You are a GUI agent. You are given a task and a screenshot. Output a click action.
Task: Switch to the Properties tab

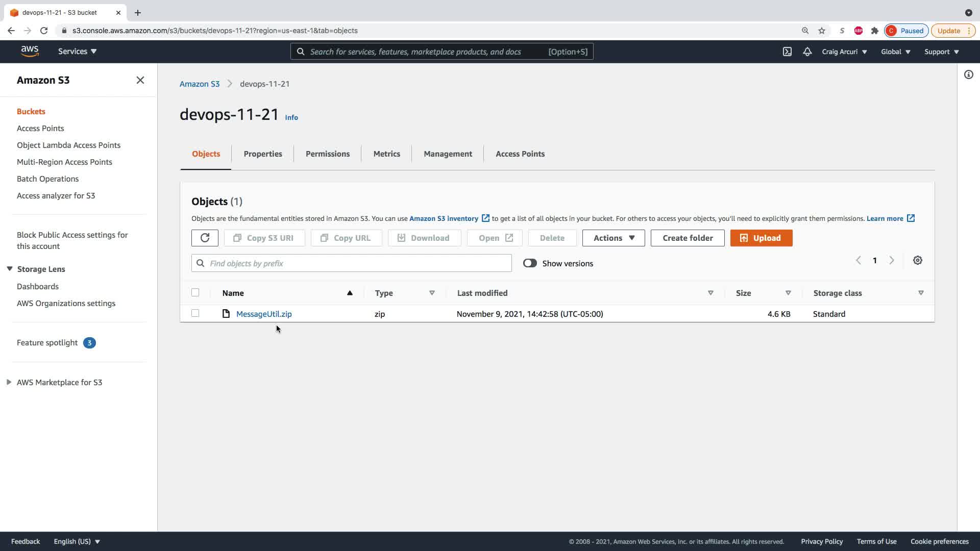262,154
